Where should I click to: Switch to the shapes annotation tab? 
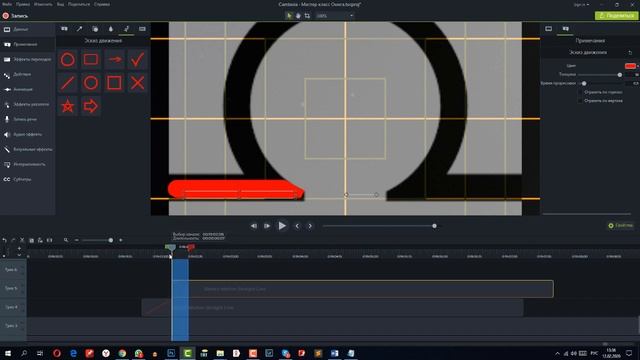tap(95, 29)
